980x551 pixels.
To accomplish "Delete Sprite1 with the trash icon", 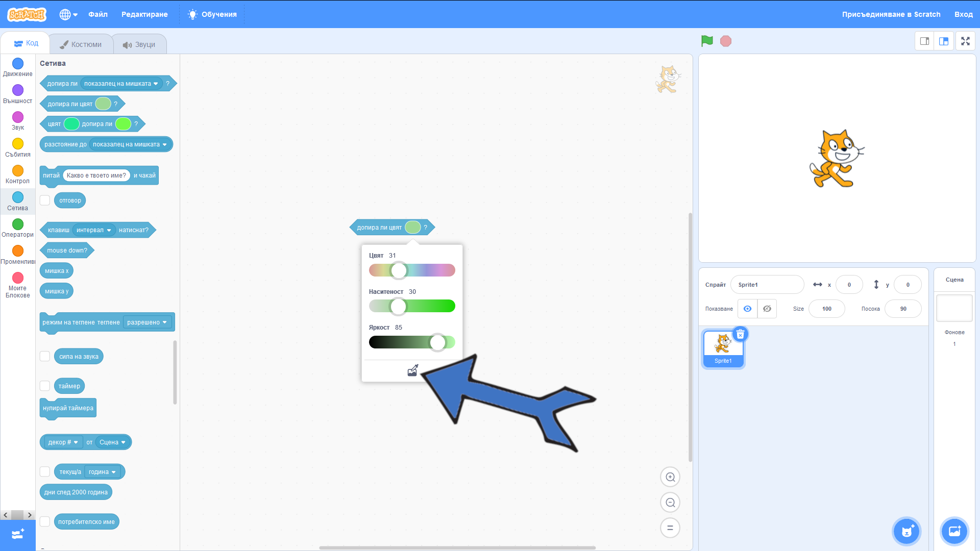I will (740, 335).
